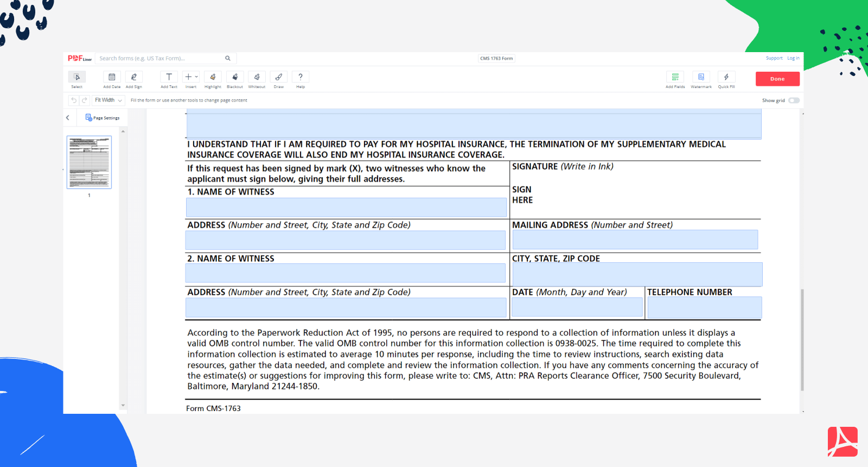
Task: Undo the last action
Action: click(74, 100)
